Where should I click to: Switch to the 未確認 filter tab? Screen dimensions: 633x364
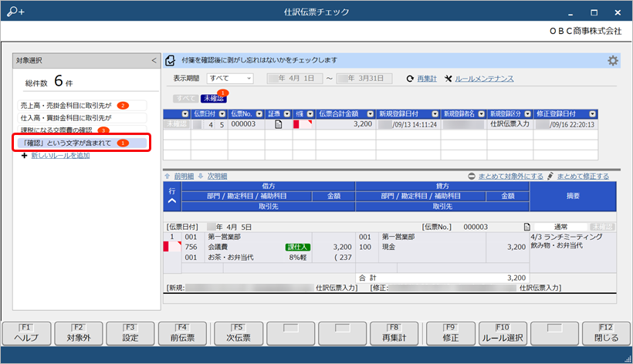pos(214,99)
